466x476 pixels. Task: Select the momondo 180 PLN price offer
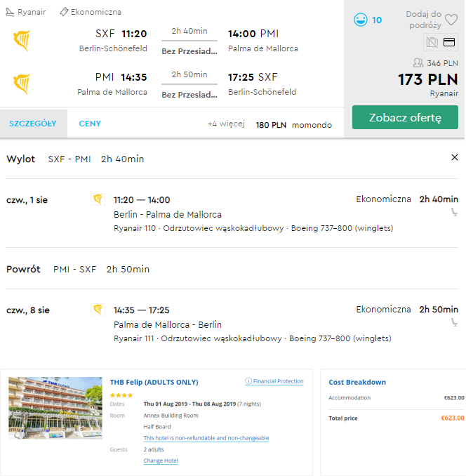point(293,124)
